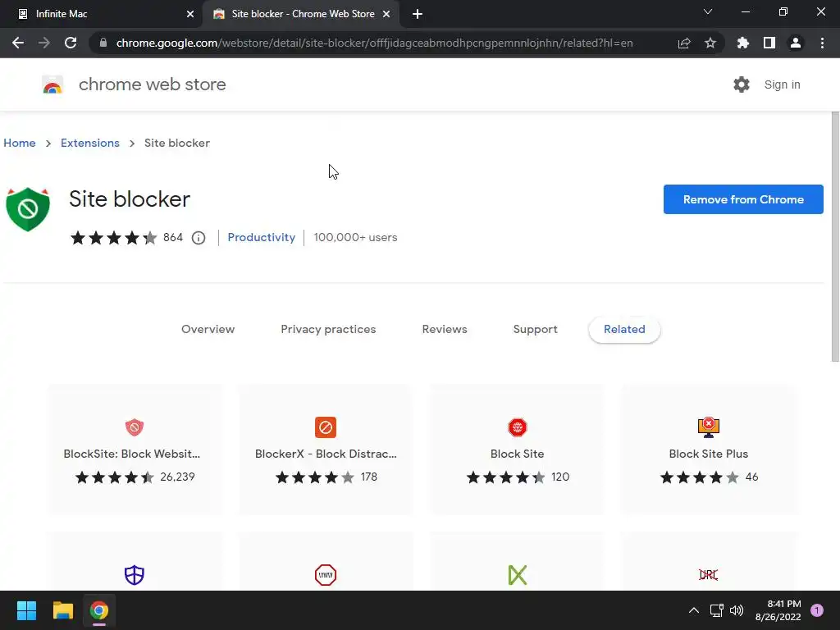Open the Windows Start menu
The width and height of the screenshot is (840, 630).
coord(26,610)
